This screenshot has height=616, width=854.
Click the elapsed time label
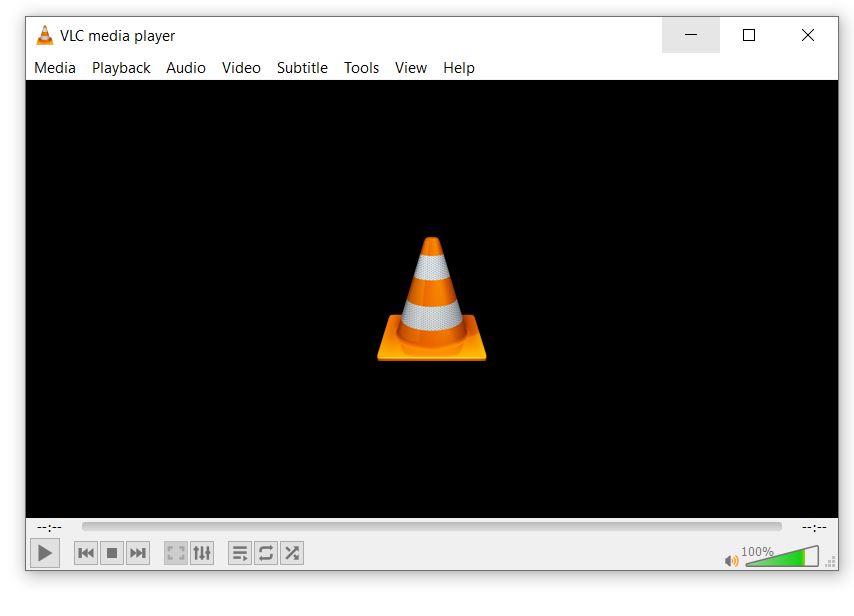click(49, 527)
